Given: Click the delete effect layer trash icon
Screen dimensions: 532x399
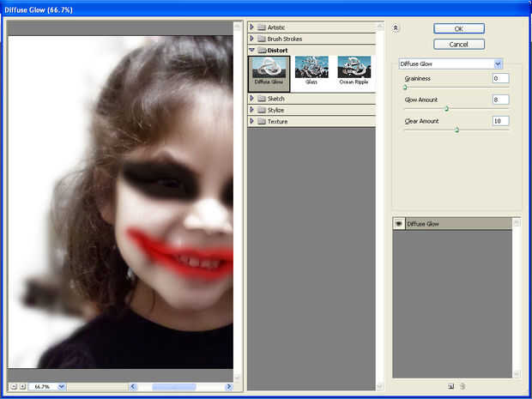Looking at the screenshot, I should point(462,386).
